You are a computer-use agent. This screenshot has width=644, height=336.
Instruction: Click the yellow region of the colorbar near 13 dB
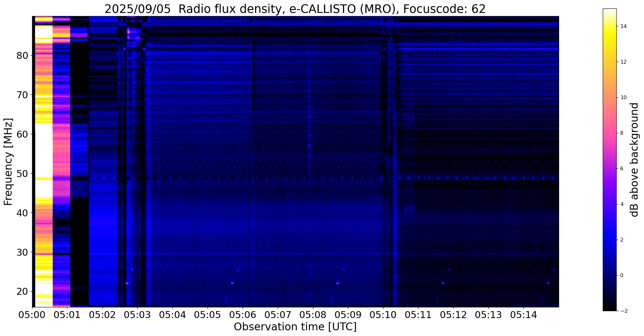point(609,44)
